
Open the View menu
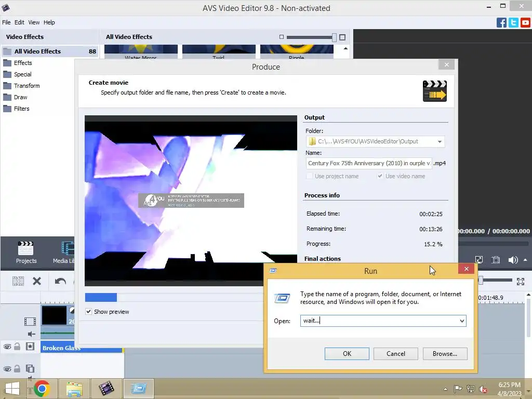click(x=34, y=22)
